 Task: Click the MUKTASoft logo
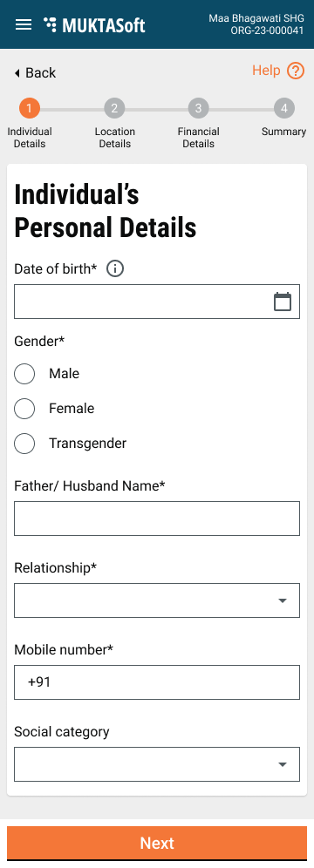point(94,25)
